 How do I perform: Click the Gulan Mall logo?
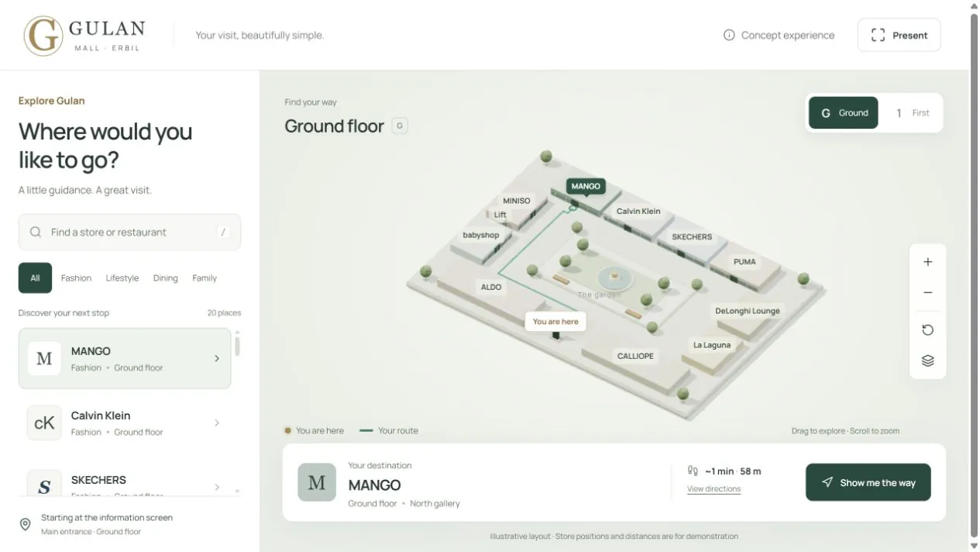point(84,36)
